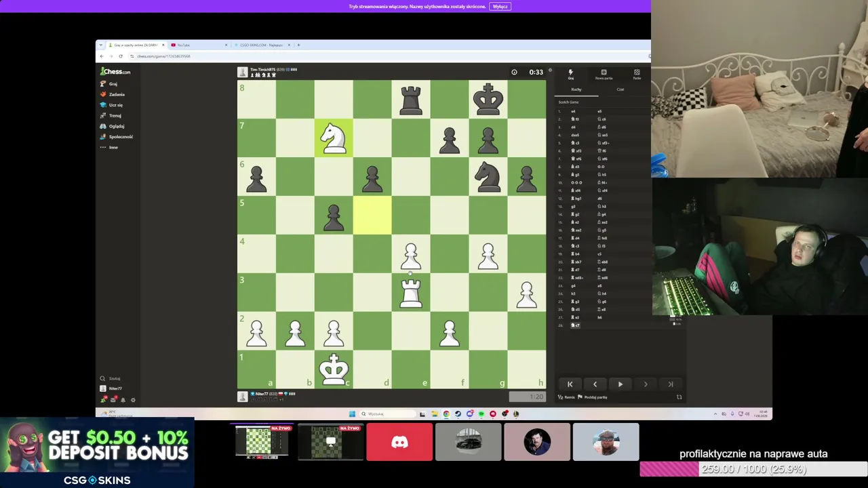This screenshot has width=868, height=488.
Task: Click the taskbar search box
Action: [387, 413]
